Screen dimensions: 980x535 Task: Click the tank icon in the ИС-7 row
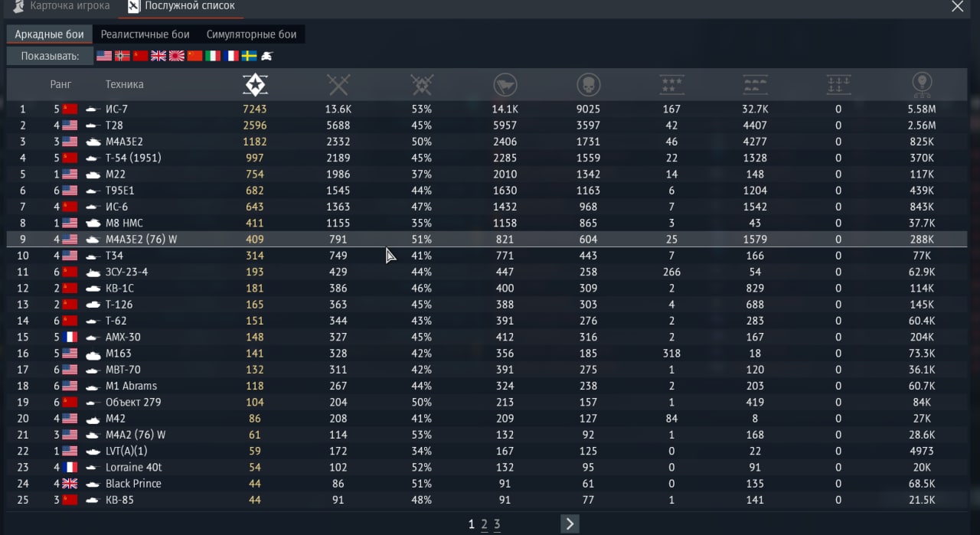pyautogui.click(x=93, y=109)
